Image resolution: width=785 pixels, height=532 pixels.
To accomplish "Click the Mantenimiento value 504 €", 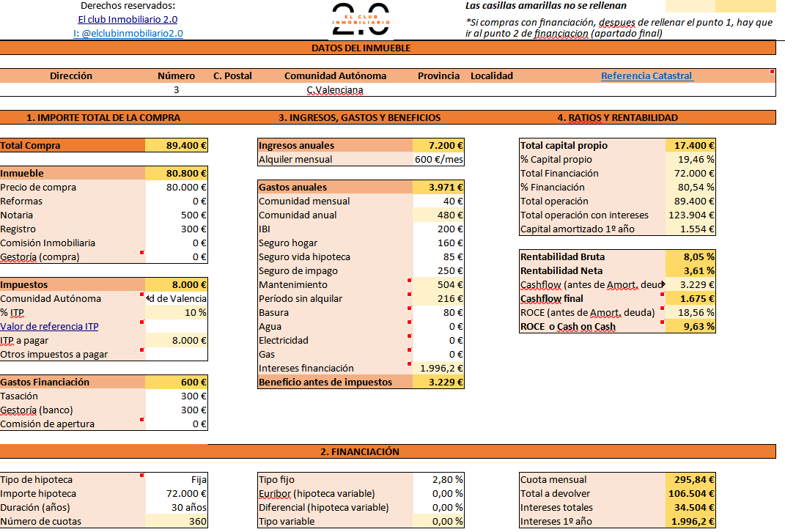I will pyautogui.click(x=438, y=285).
